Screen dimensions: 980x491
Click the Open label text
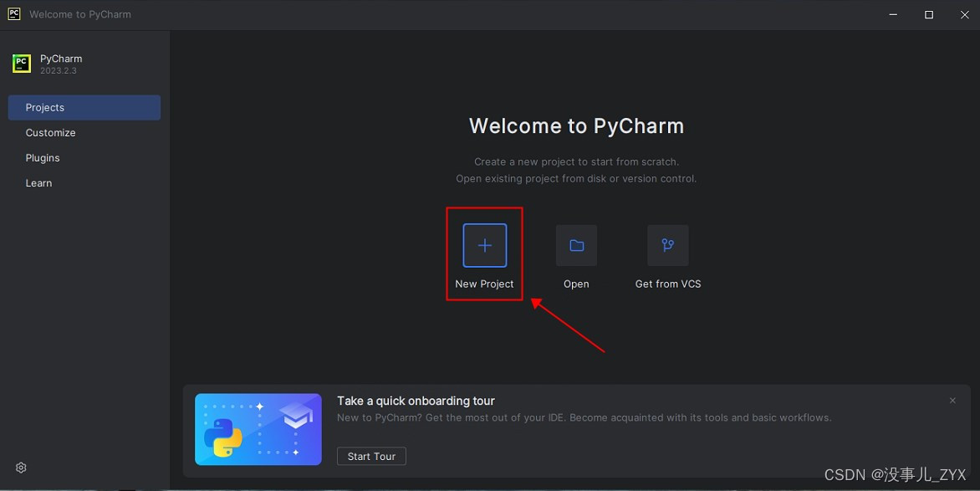576,284
